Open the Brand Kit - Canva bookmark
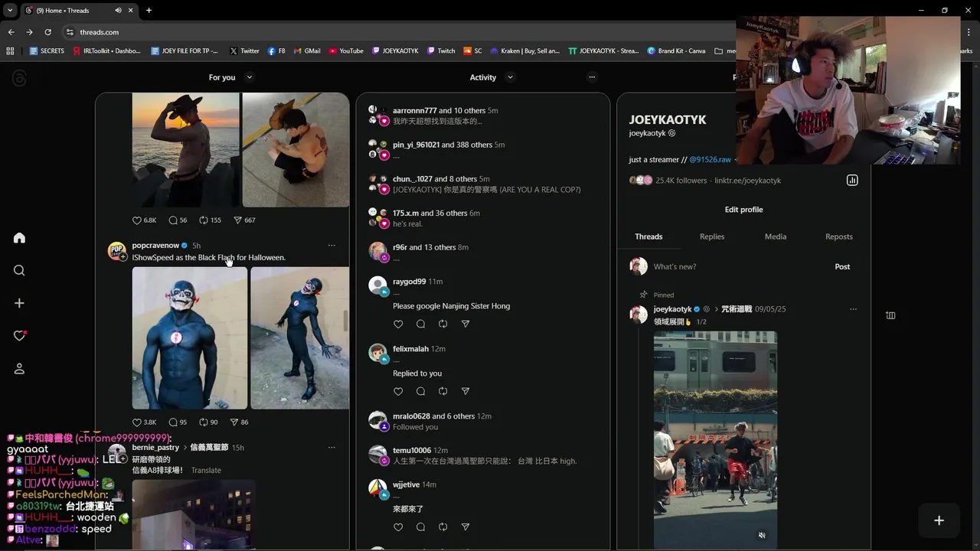Screen dimensions: 980x551 [x=676, y=51]
